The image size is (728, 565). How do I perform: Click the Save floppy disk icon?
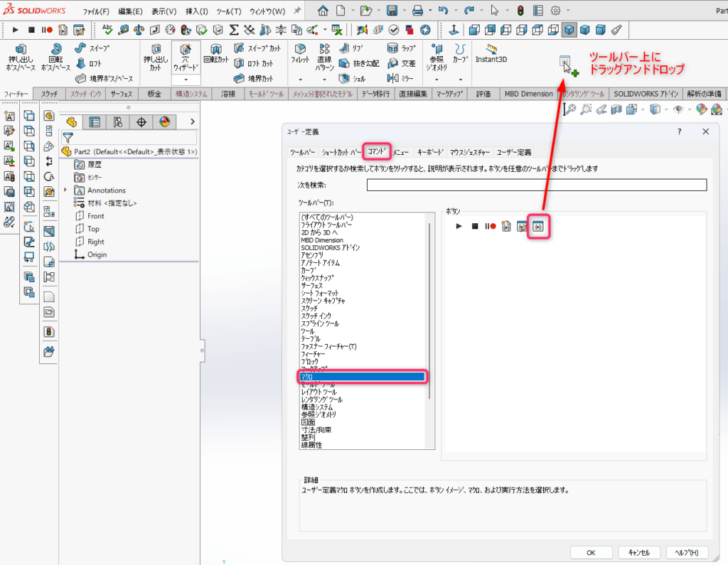(x=392, y=11)
